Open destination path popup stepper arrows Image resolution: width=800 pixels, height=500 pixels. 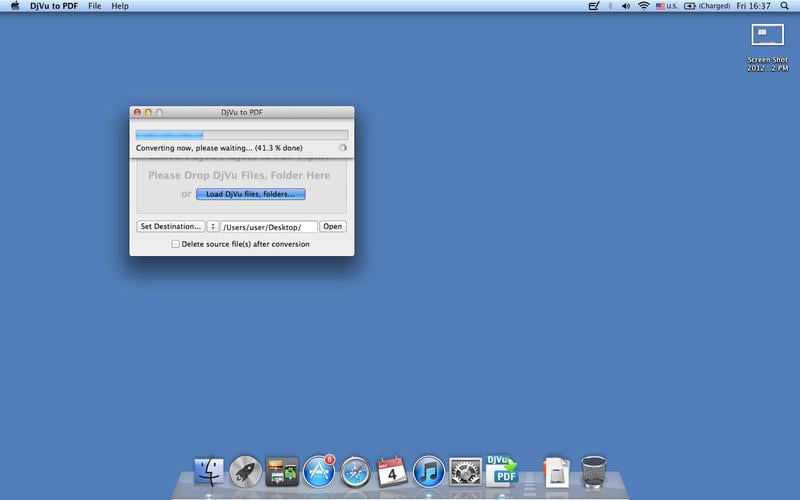(x=213, y=227)
